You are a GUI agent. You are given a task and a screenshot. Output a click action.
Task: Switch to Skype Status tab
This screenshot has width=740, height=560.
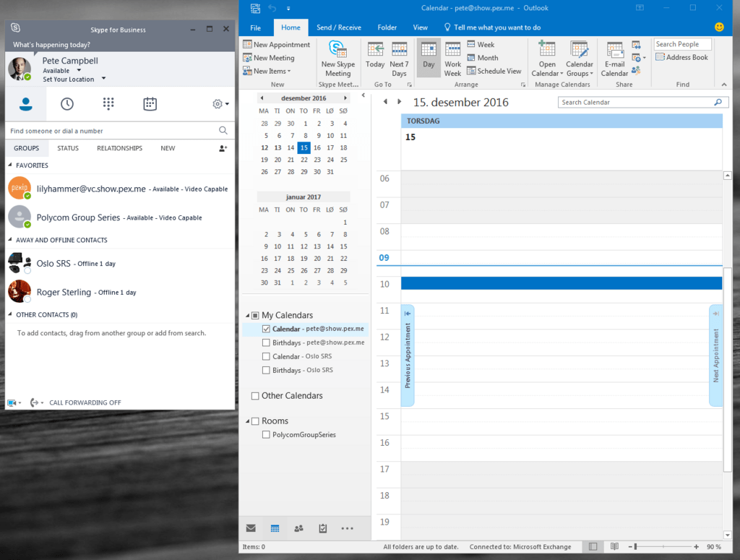point(68,148)
